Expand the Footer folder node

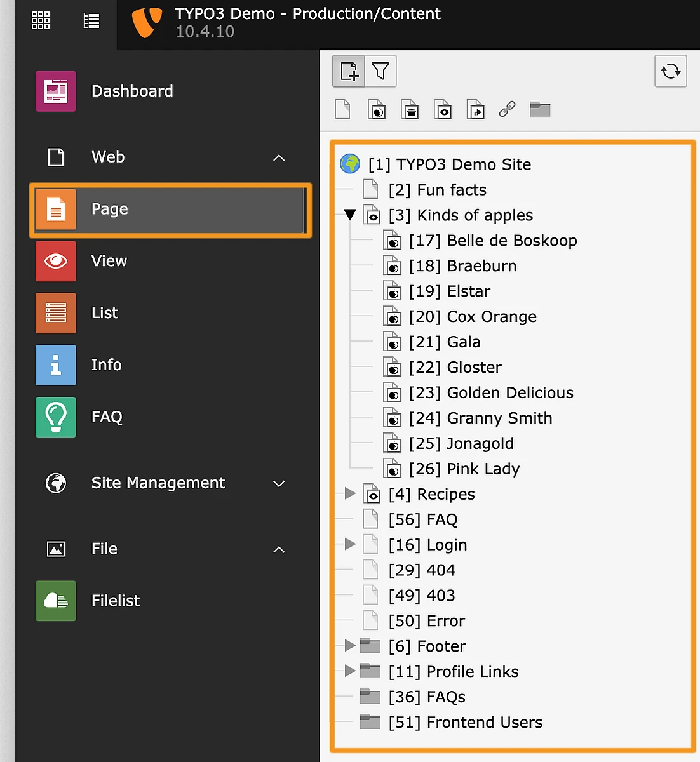349,646
